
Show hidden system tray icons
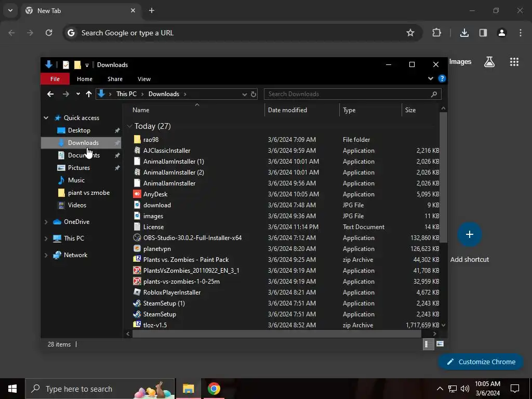[x=440, y=389]
